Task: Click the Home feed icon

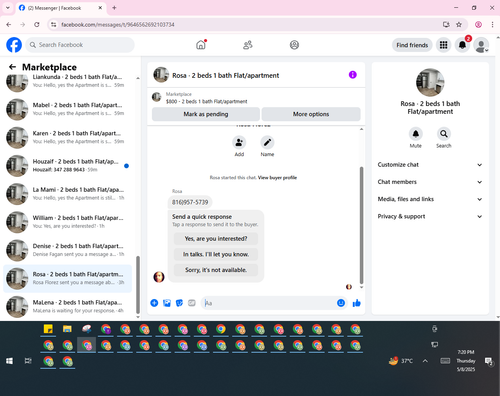Action: pos(201,45)
